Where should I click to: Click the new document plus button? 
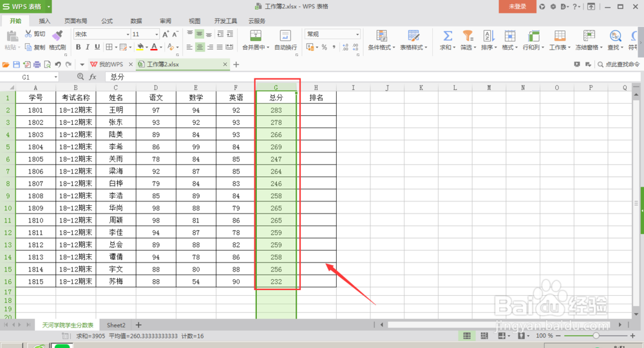pos(236,64)
